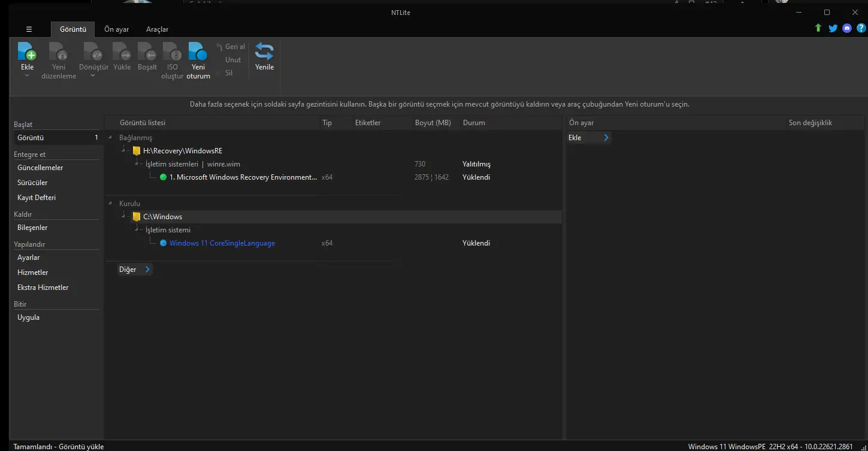Viewport: 868px width, 451px height.
Task: Click Yüklendi status in the Recovery Environment row
Action: pos(476,177)
